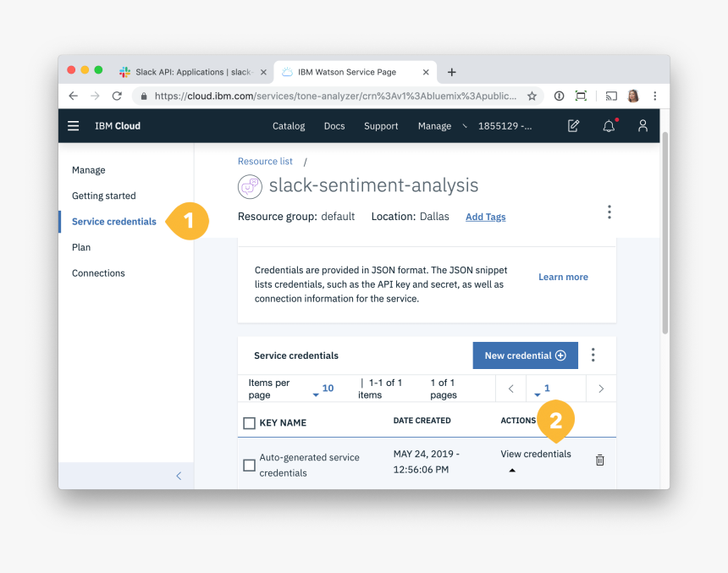Go forward to the next page
The image size is (728, 573).
95,96
